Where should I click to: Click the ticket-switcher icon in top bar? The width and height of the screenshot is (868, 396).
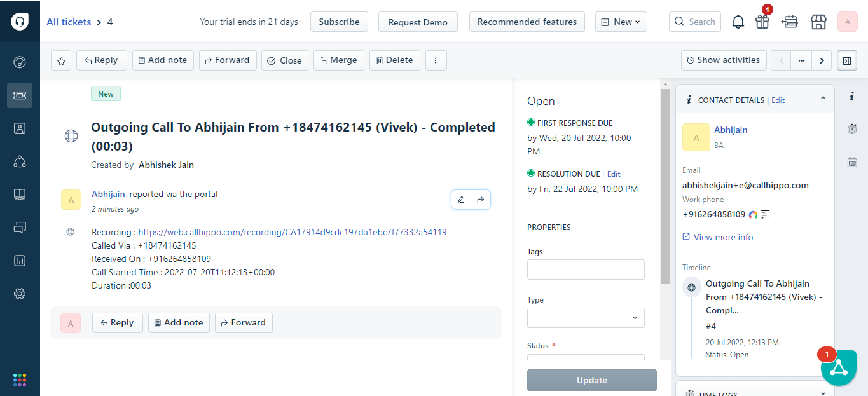pyautogui.click(x=790, y=22)
